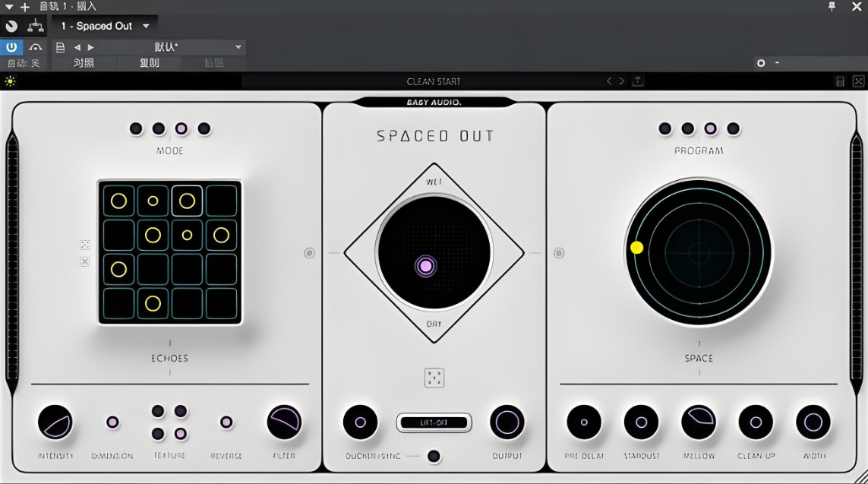
Task: Load the next Spaced Out preset with the right chevron
Action: point(621,81)
